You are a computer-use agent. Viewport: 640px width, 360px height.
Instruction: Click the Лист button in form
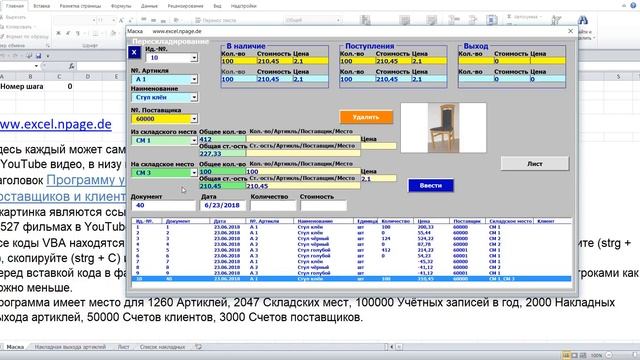tap(535, 164)
